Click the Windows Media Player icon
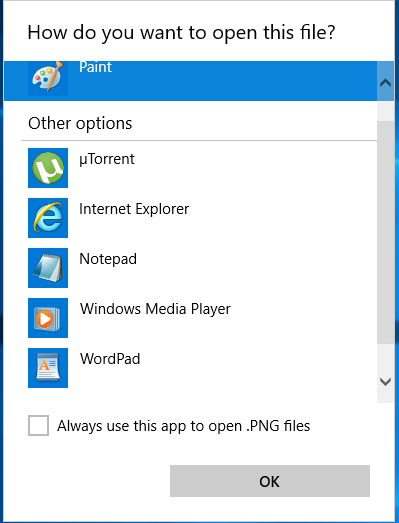Screen dimensions: 399x523 click(x=48, y=318)
